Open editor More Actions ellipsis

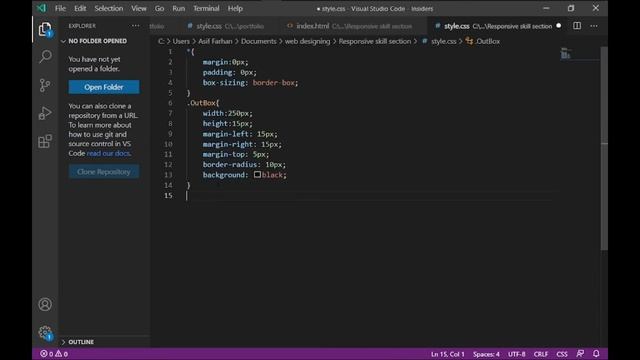(x=594, y=26)
